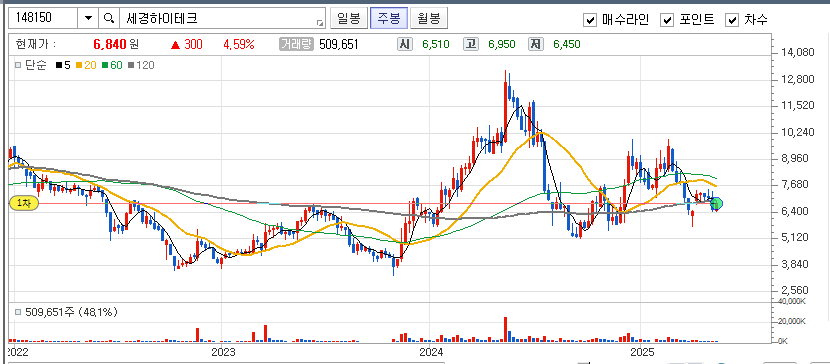This screenshot has width=830, height=364.
Task: Click the 거래량 volume label
Action: click(297, 44)
